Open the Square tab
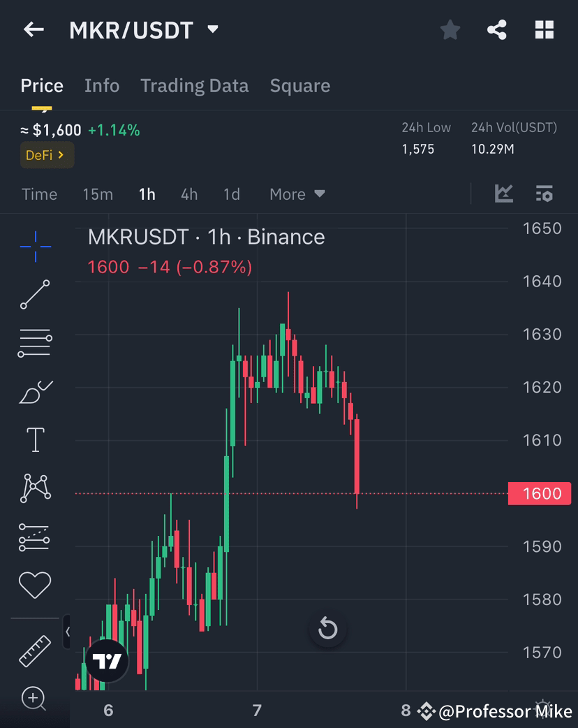578x728 pixels. pyautogui.click(x=299, y=85)
